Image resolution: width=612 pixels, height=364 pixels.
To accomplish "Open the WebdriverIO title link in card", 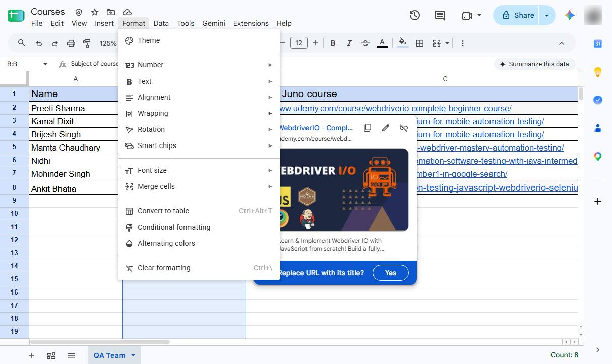I will click(316, 128).
